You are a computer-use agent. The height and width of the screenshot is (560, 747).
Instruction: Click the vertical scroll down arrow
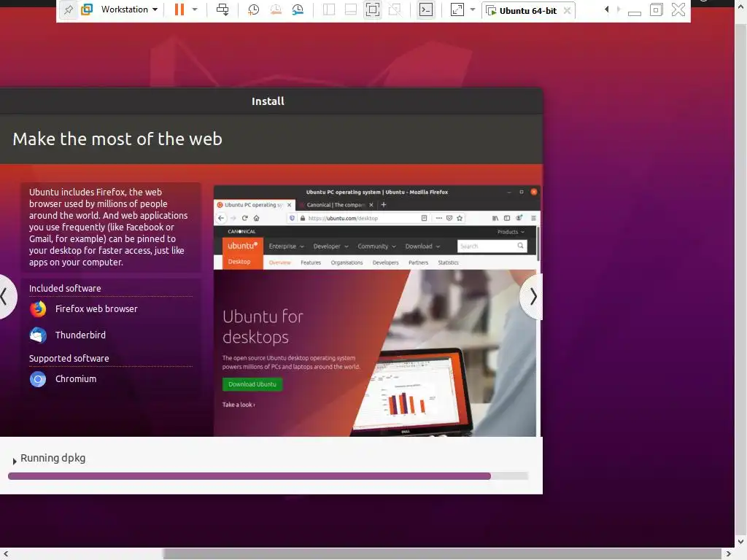pyautogui.click(x=741, y=542)
